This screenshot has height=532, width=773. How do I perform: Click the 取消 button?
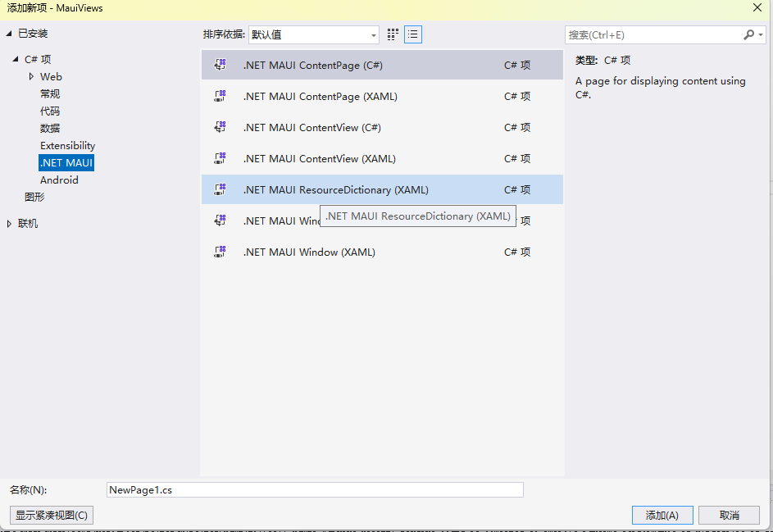click(729, 516)
